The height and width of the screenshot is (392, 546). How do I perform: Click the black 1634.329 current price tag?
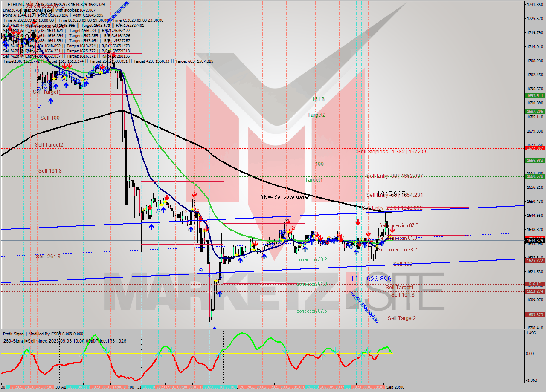click(x=534, y=241)
